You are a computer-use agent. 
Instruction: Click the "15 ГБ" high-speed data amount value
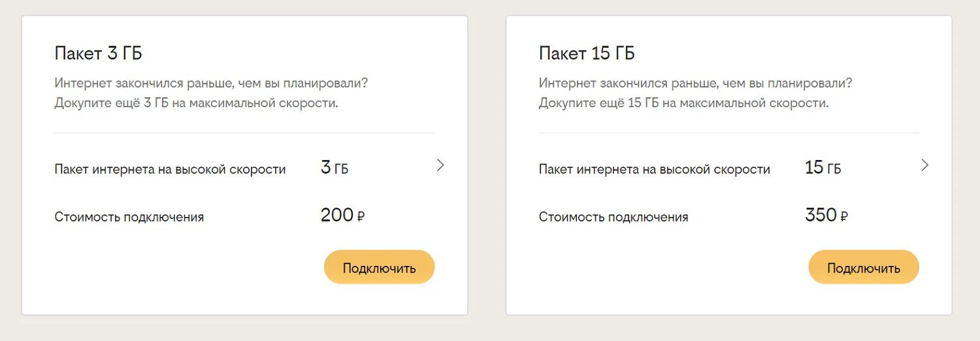point(823,168)
